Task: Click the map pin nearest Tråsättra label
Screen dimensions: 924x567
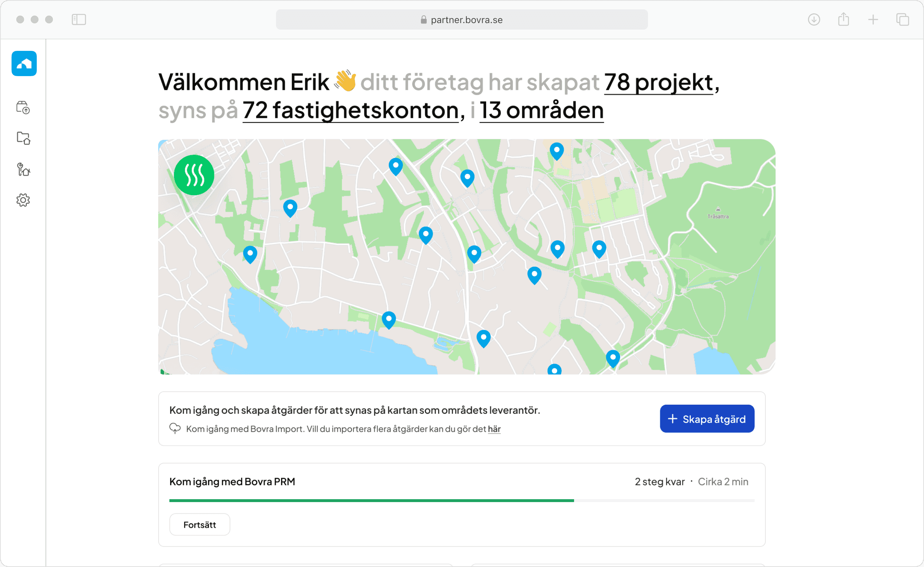Action: [599, 248]
